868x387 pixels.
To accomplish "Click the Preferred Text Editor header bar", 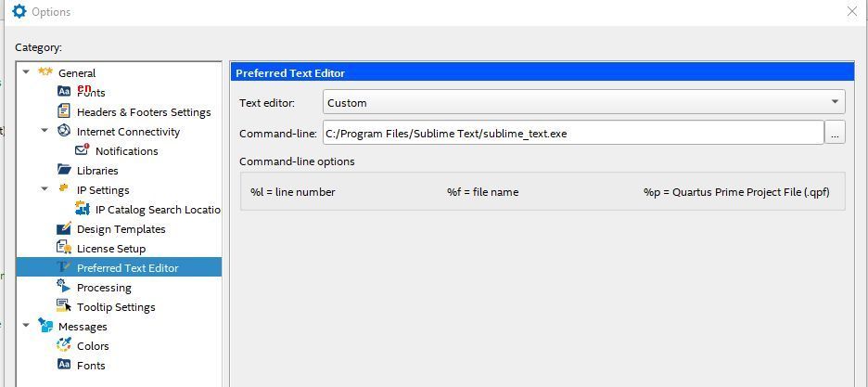I will click(542, 72).
